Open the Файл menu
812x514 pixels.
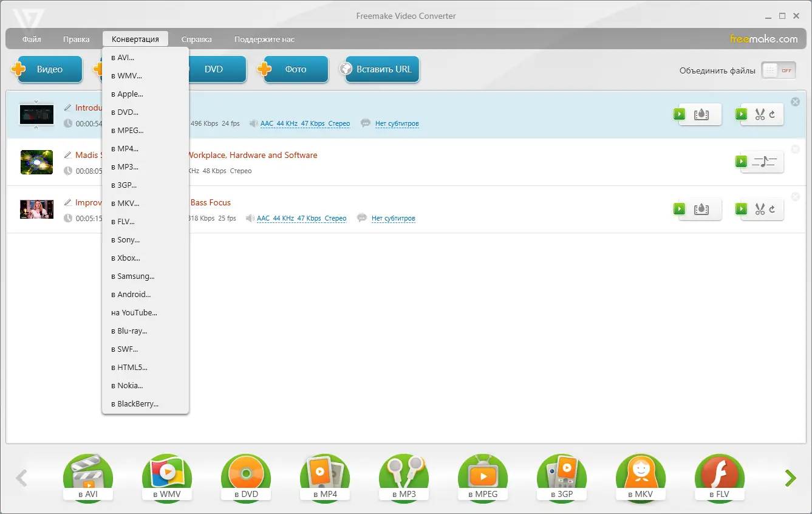[32, 39]
